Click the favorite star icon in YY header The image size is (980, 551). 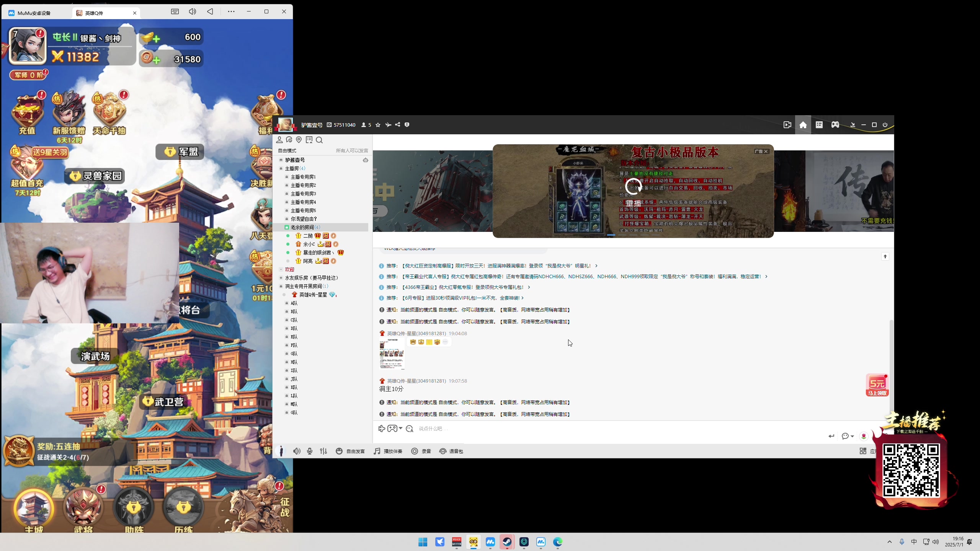[378, 125]
